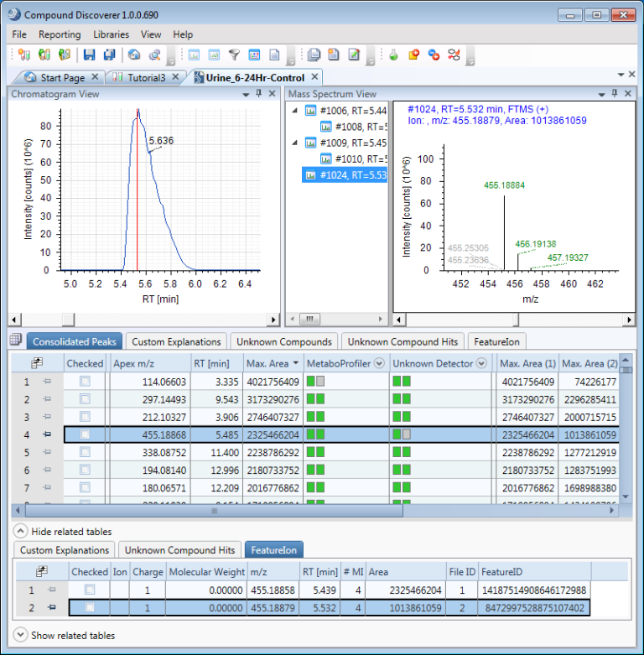This screenshot has height=655, width=644.
Task: Expand Show related tables at bottom
Action: (19, 635)
